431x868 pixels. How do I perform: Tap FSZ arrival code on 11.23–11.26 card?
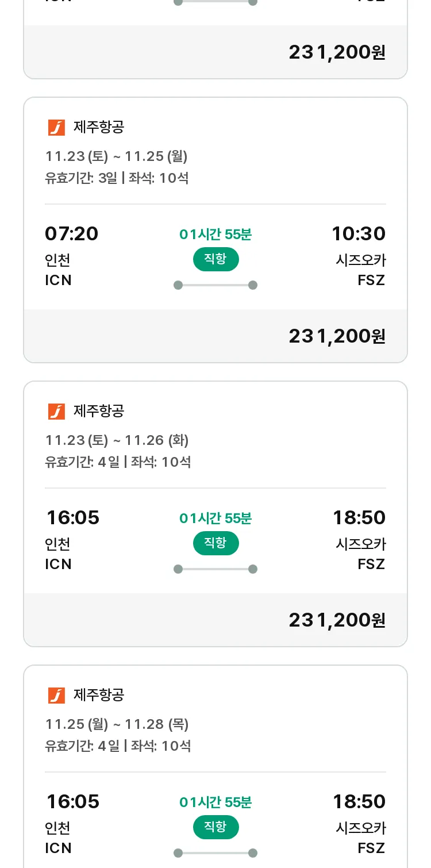(371, 564)
